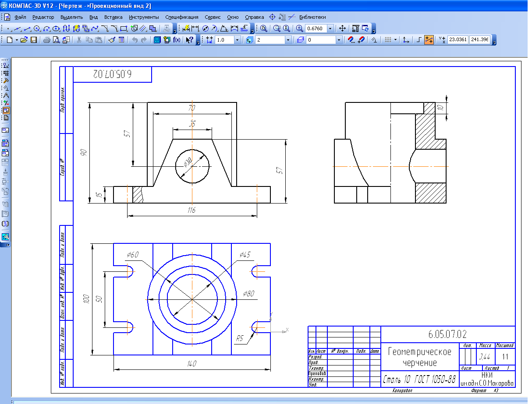Open Print Preview icon
This screenshot has width=532, height=404.
point(56,40)
